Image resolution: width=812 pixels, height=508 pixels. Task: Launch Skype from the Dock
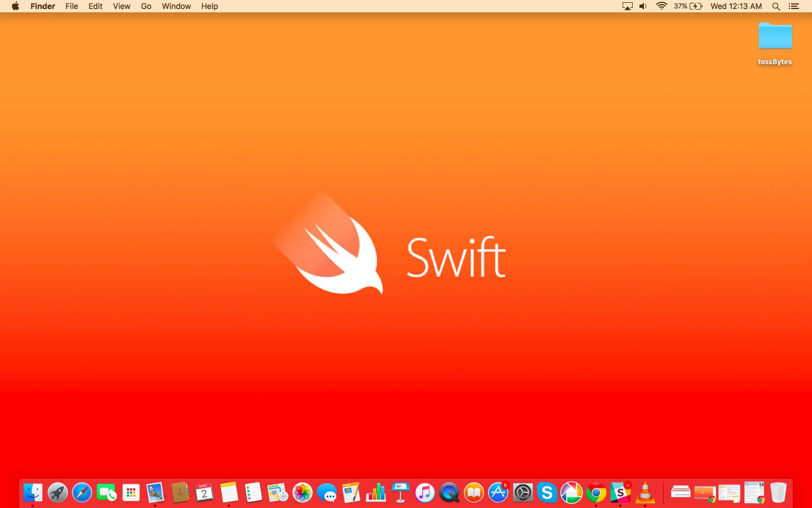click(x=547, y=493)
